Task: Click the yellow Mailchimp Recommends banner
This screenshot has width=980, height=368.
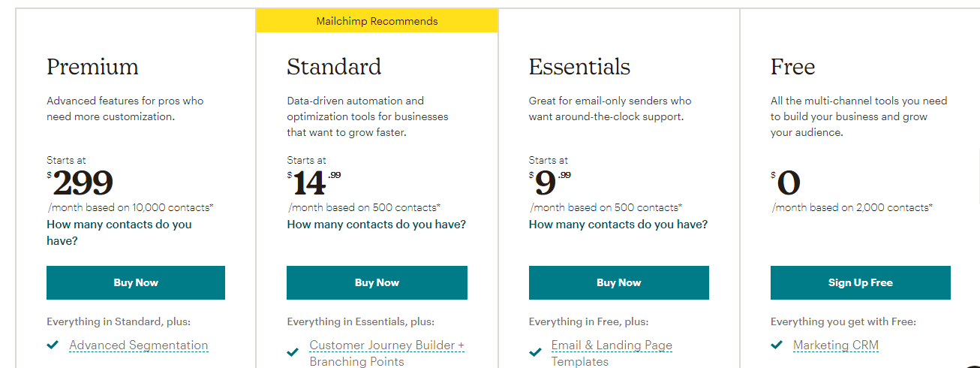Action: [x=377, y=21]
